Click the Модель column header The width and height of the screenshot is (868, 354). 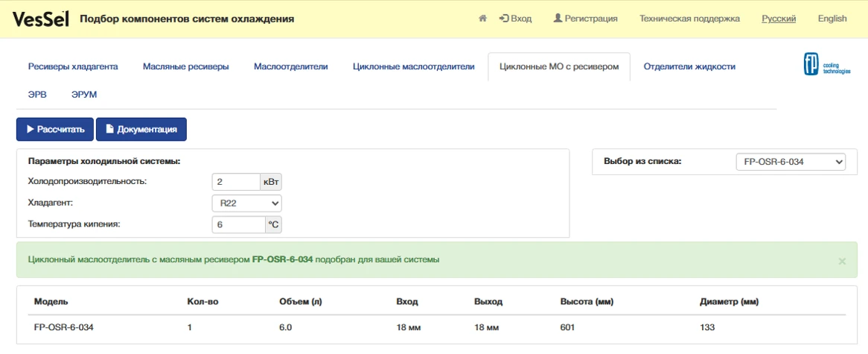tap(51, 302)
